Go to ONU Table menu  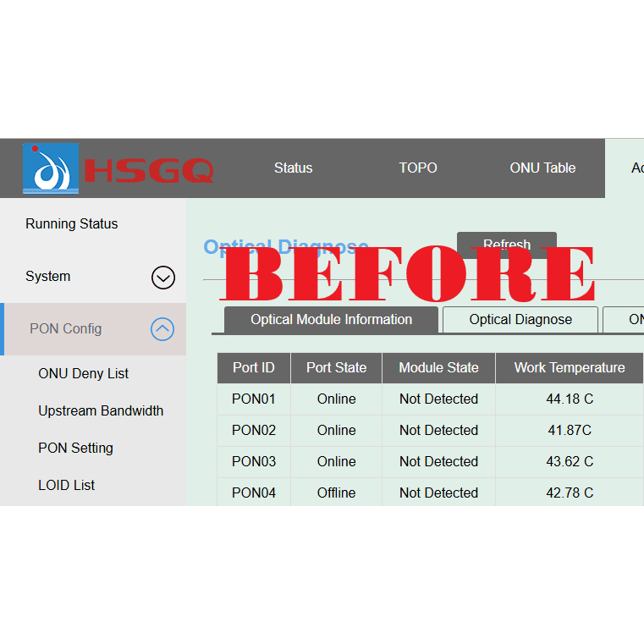click(542, 168)
